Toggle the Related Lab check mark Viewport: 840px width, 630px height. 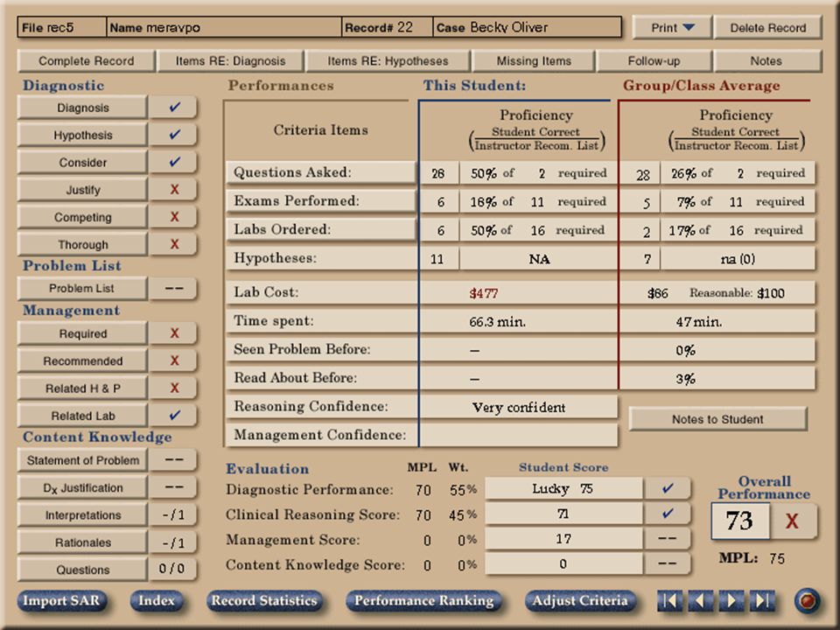pos(173,415)
